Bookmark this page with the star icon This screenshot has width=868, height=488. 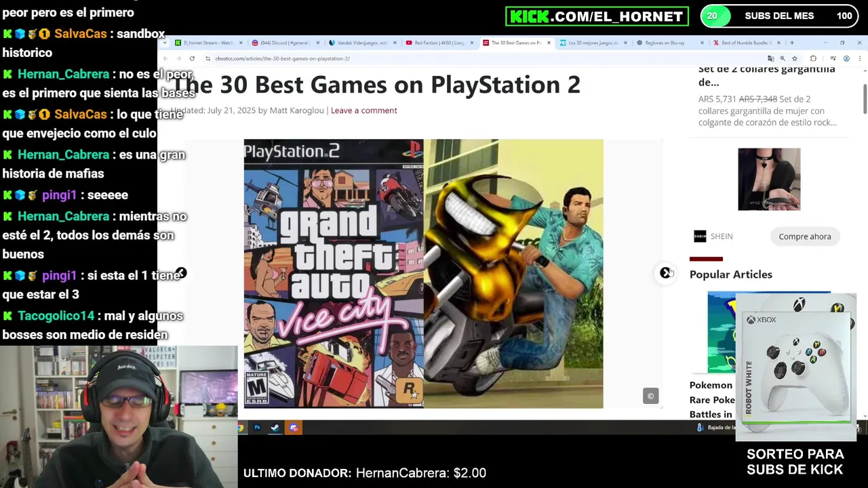(x=795, y=59)
